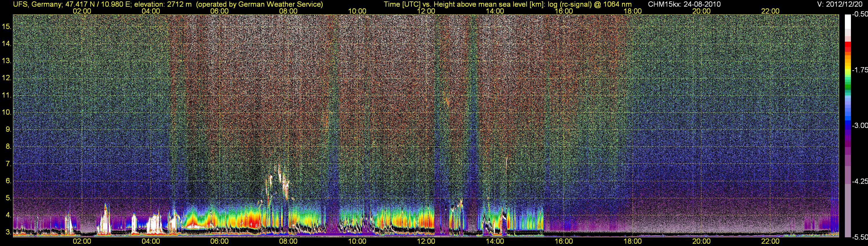Pick the height axis label '5.'

pyautogui.click(x=8, y=198)
